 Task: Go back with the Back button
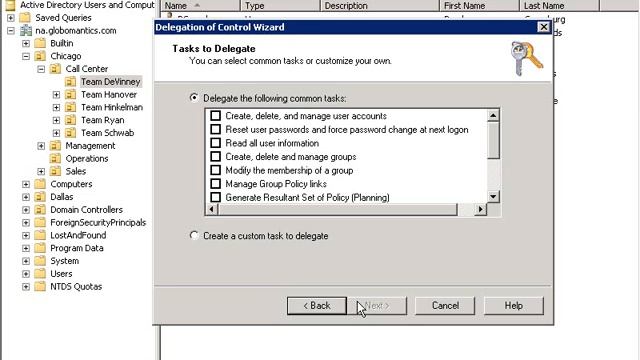[317, 306]
